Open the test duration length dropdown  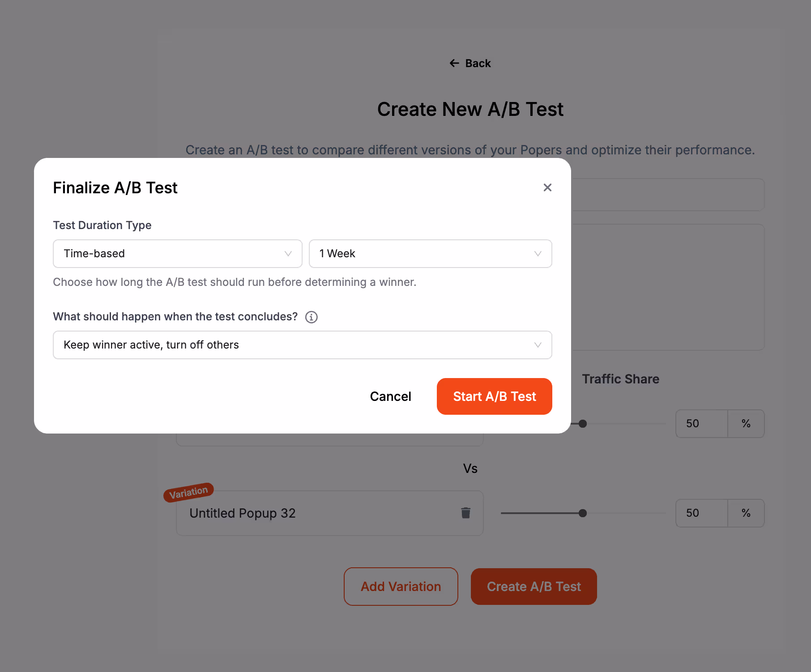click(430, 254)
